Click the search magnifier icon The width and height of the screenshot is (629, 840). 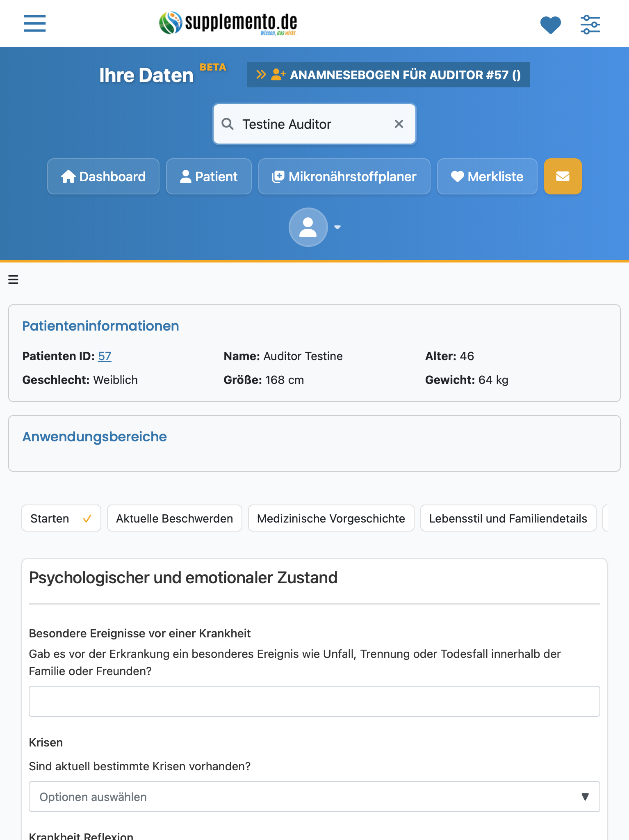point(228,124)
